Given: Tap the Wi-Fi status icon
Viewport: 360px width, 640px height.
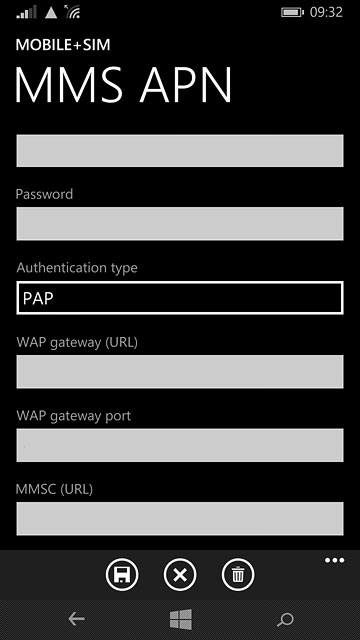Looking at the screenshot, I should tap(72, 12).
